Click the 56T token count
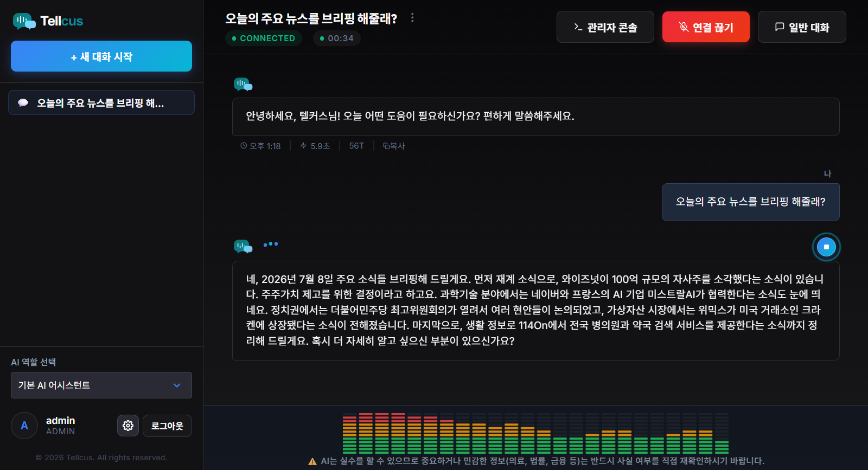This screenshot has width=868, height=470. point(356,146)
